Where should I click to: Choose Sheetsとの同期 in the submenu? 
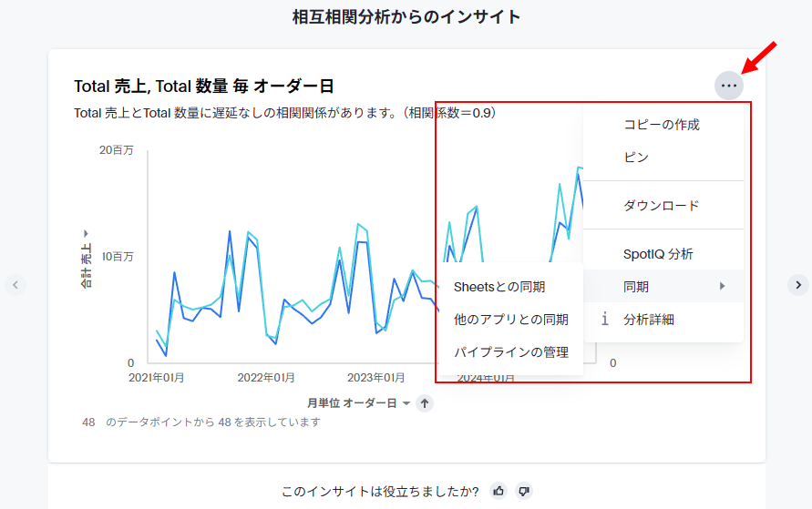click(499, 287)
